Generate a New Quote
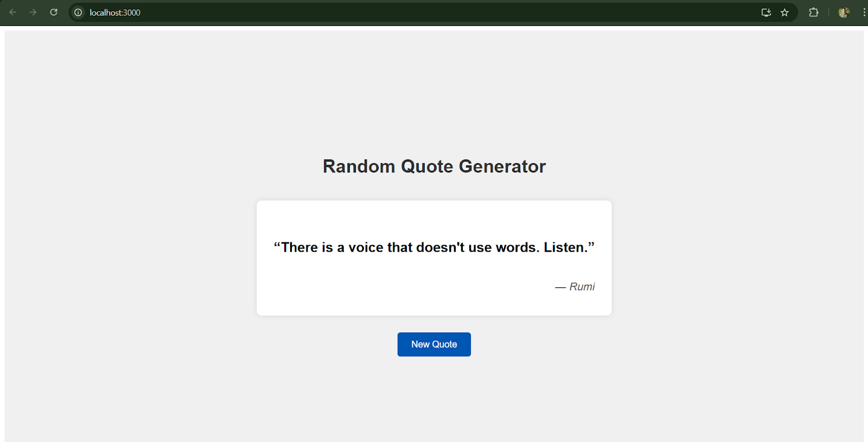 point(434,344)
